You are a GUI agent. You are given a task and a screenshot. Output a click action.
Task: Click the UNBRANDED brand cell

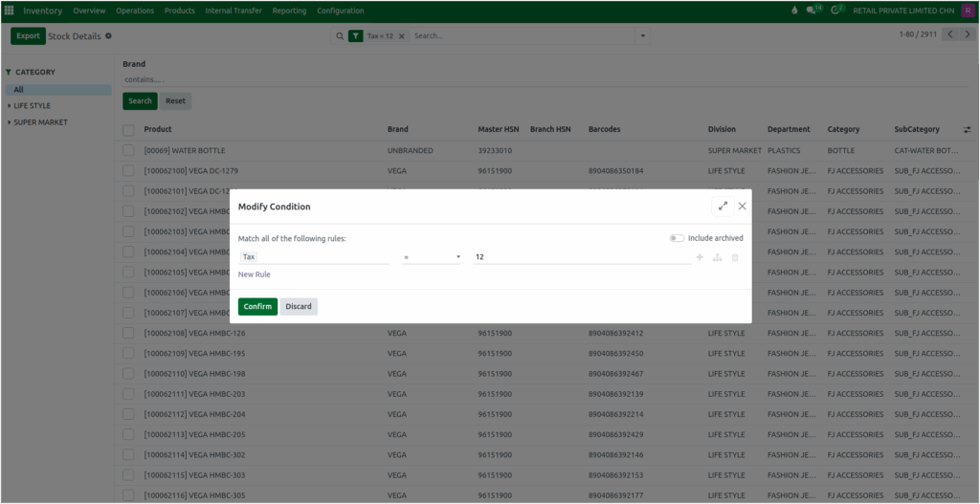[410, 150]
